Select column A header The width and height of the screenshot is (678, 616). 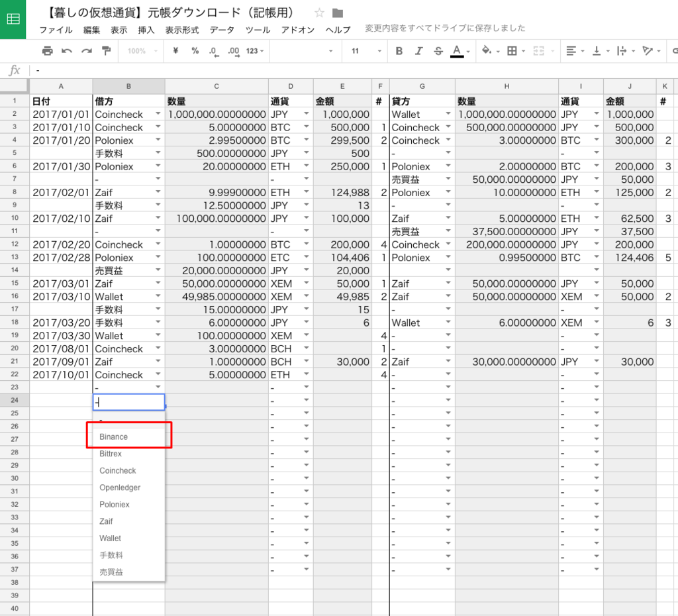pos(61,87)
